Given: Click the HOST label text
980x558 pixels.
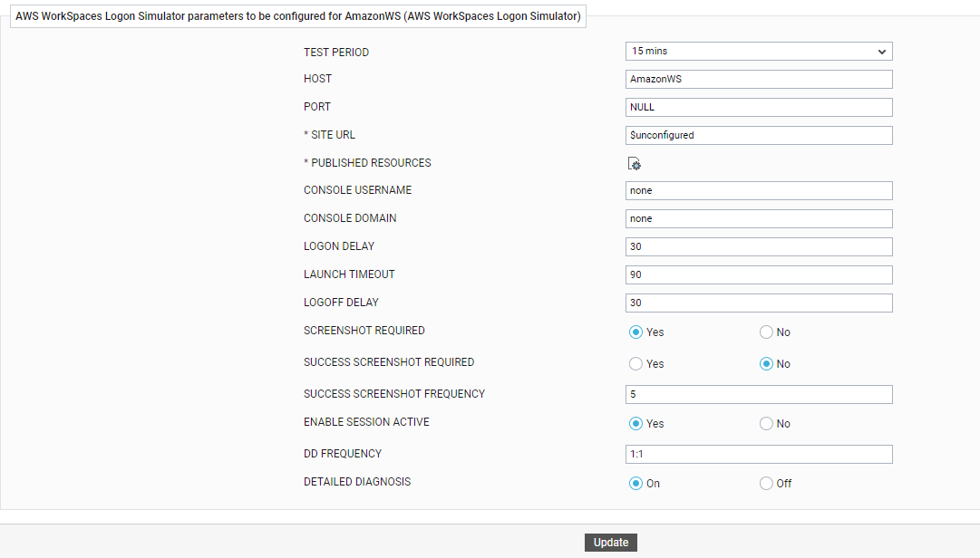Looking at the screenshot, I should tap(317, 79).
